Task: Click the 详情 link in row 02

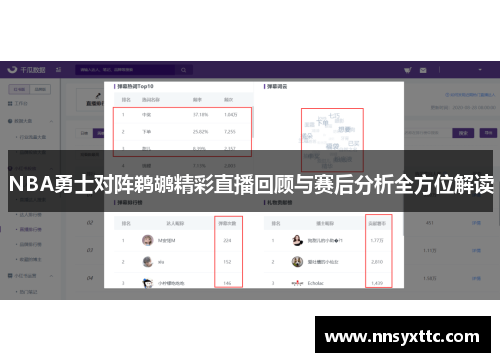Action: coord(476,223)
